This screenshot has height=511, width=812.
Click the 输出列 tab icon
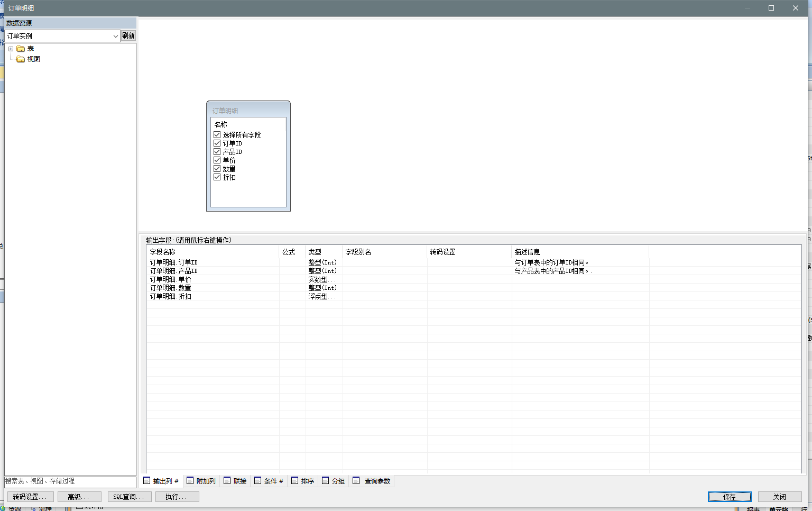click(147, 481)
